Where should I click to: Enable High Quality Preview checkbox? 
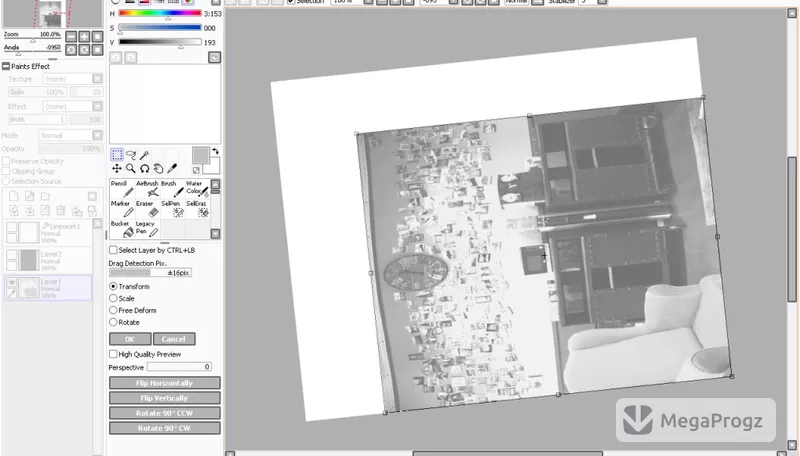(113, 354)
